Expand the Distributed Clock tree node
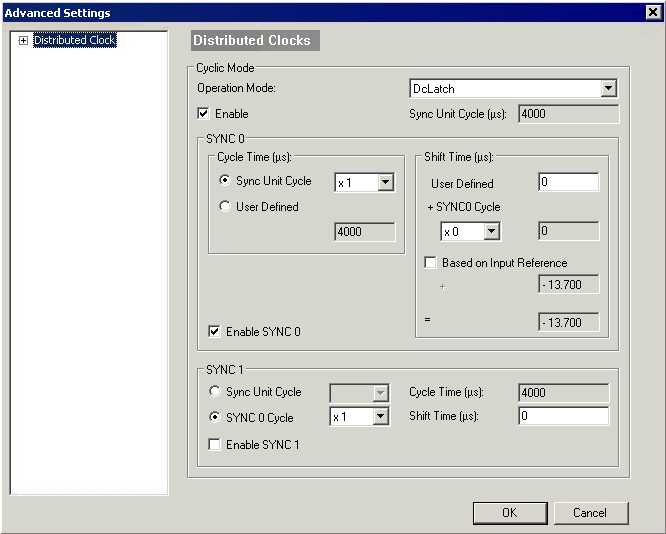 (x=23, y=40)
